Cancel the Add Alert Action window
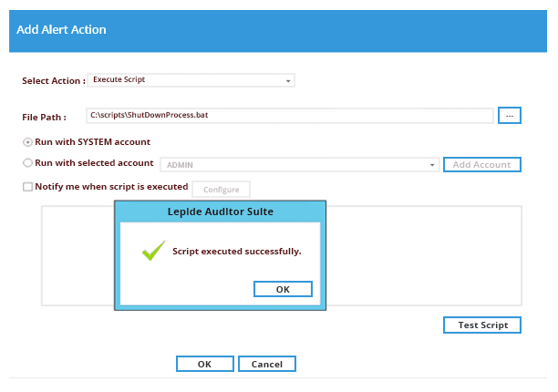 click(x=267, y=364)
